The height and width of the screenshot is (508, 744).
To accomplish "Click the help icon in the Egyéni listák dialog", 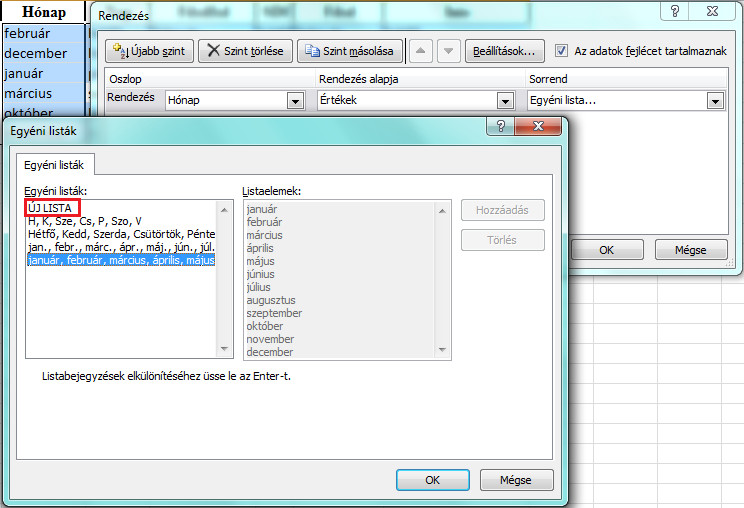I will coord(501,126).
